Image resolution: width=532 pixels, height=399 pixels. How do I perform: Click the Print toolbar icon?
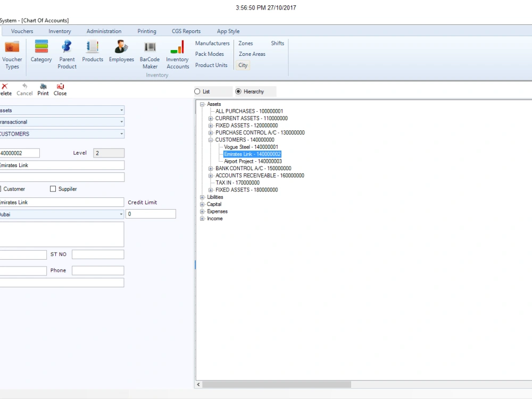tap(43, 86)
